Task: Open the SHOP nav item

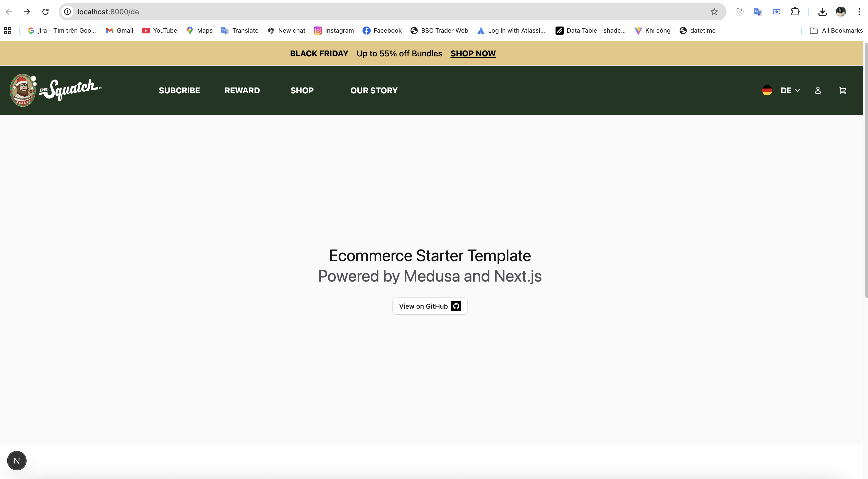Action: pyautogui.click(x=302, y=90)
